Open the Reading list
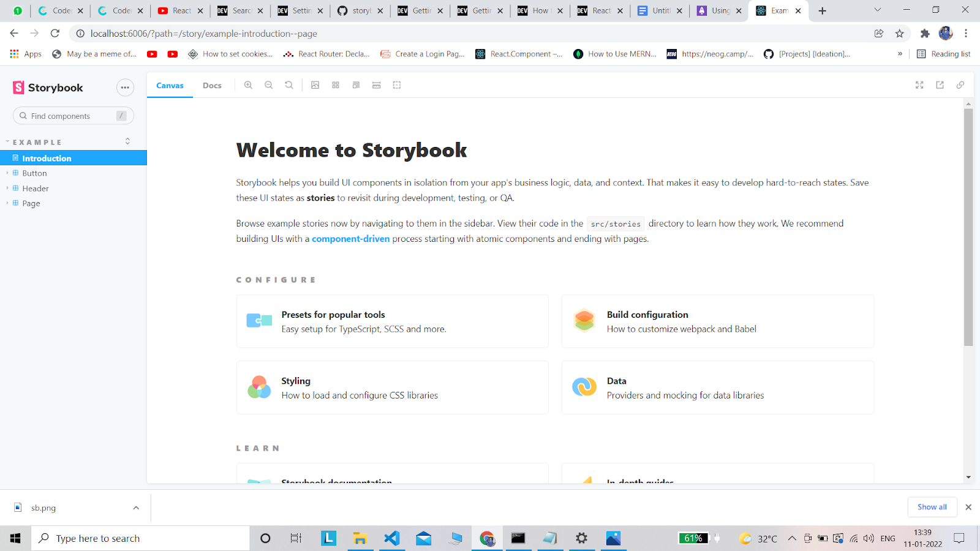980x551 pixels. [943, 54]
